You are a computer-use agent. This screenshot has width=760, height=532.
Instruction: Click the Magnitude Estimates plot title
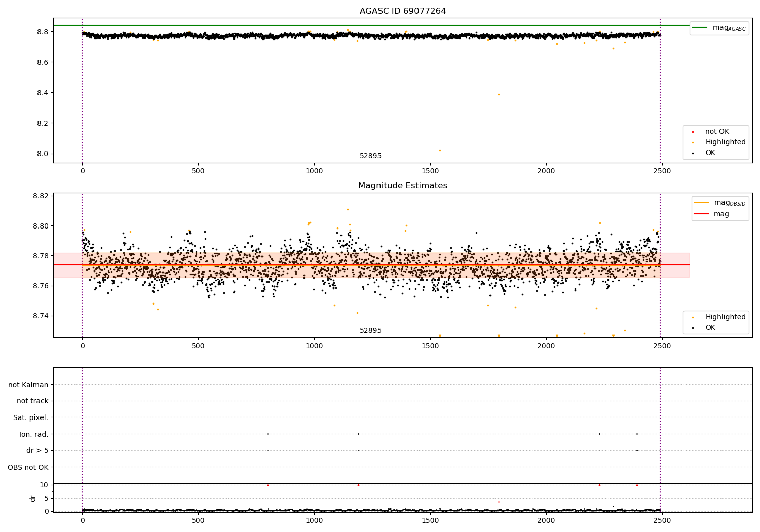click(x=403, y=186)
